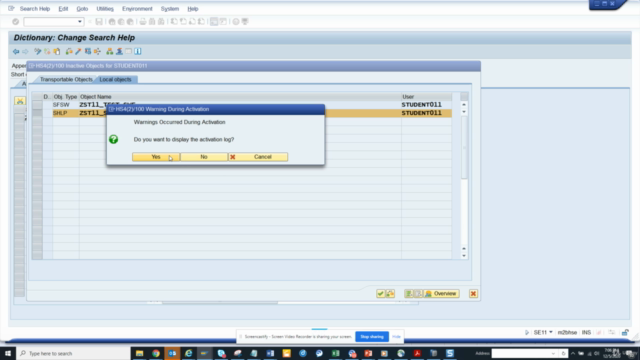Select the highlighted SHLP object row
640x360 pixels.
click(x=252, y=113)
